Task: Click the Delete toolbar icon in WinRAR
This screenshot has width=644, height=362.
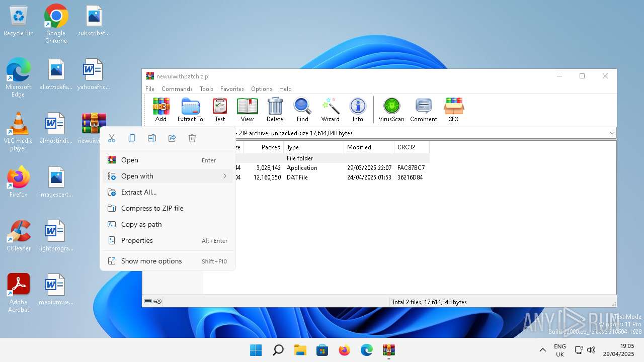Action: tap(275, 110)
